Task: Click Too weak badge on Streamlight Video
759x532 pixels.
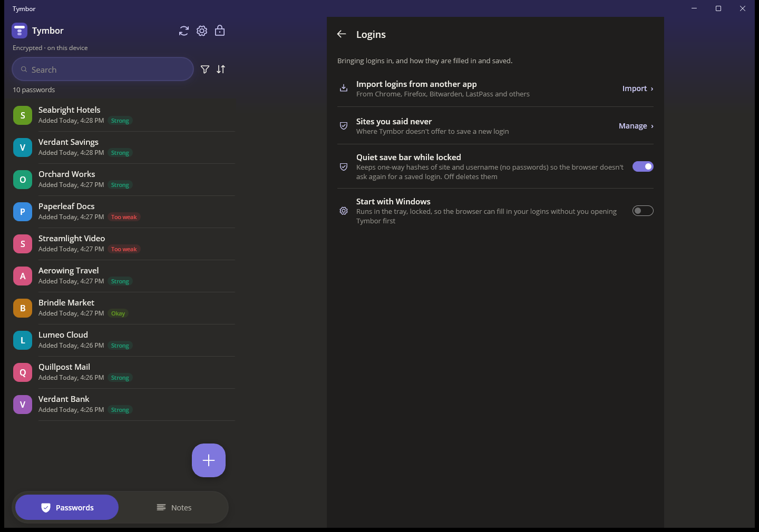Action: 124,249
